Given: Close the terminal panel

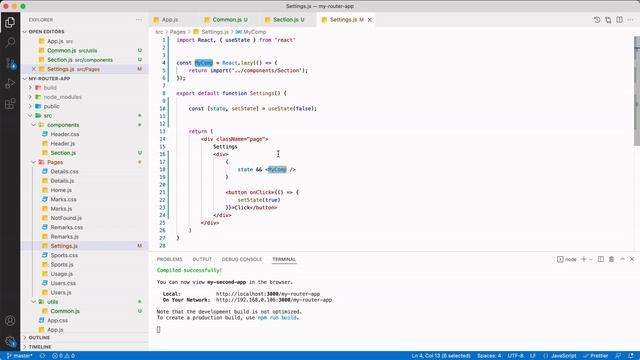Looking at the screenshot, I should point(632,259).
